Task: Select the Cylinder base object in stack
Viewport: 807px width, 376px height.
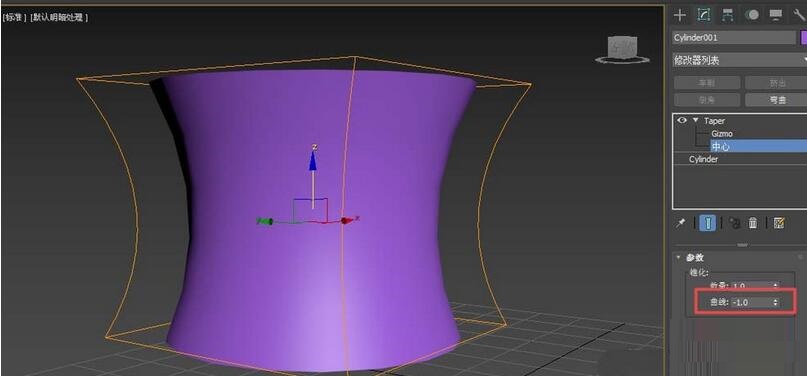Action: click(x=704, y=159)
